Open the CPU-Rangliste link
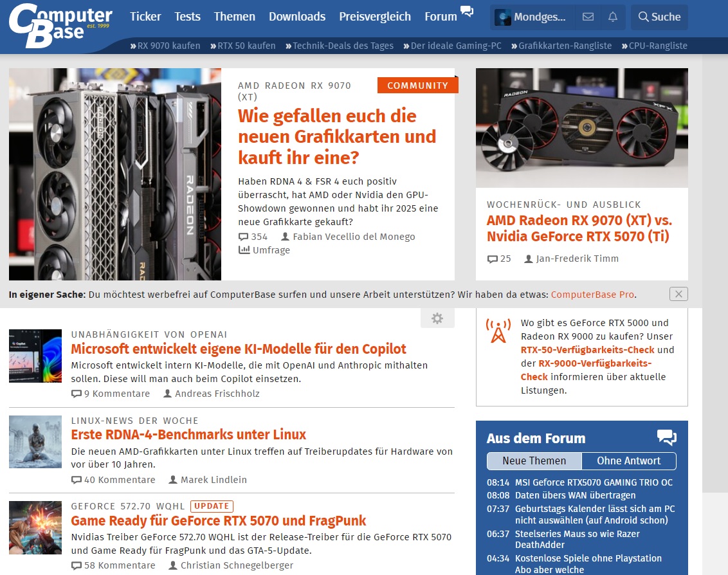 [x=655, y=46]
